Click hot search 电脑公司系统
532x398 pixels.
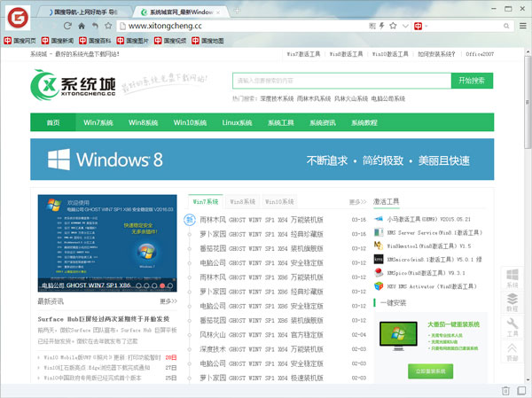pos(388,98)
